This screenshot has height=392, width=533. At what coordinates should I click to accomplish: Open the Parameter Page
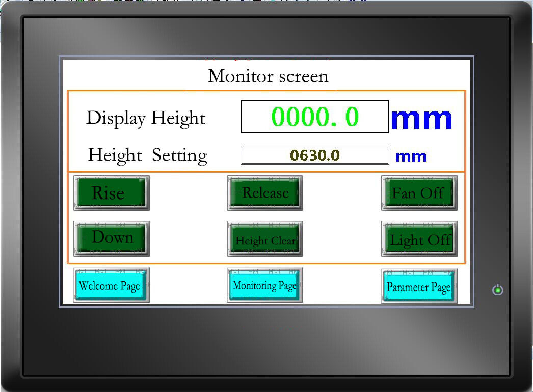point(419,287)
